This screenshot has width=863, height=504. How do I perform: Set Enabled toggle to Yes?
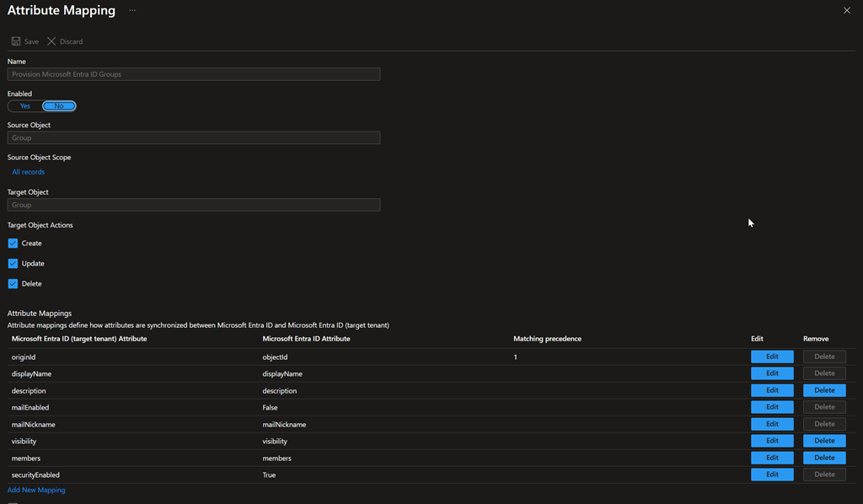click(x=25, y=106)
